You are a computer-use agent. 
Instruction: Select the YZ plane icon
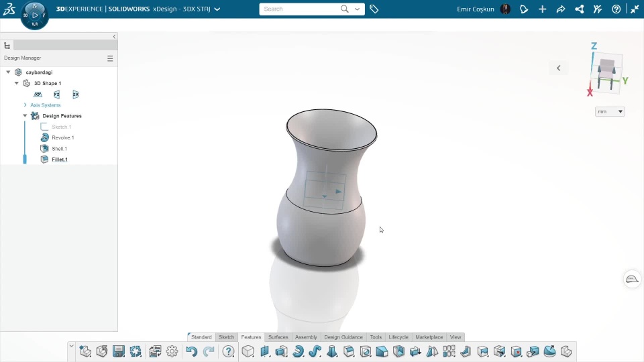pyautogui.click(x=56, y=95)
